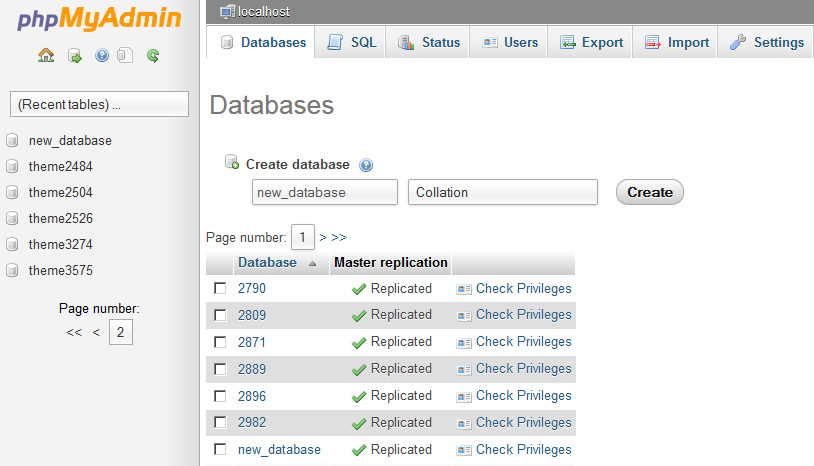Click the page icon with green arrow
Screen dimensions: 814x466
pos(75,56)
